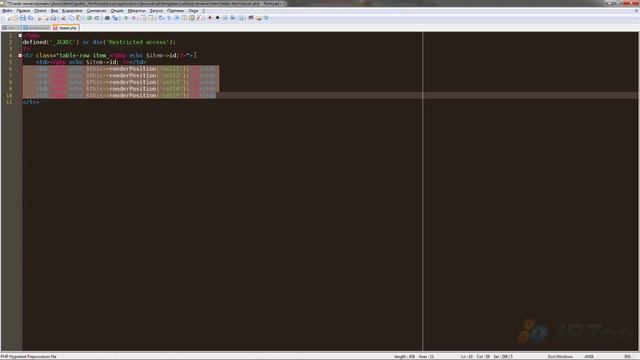Open the Плагины menu
Viewport: 640px width, 360px height.
tap(176, 11)
